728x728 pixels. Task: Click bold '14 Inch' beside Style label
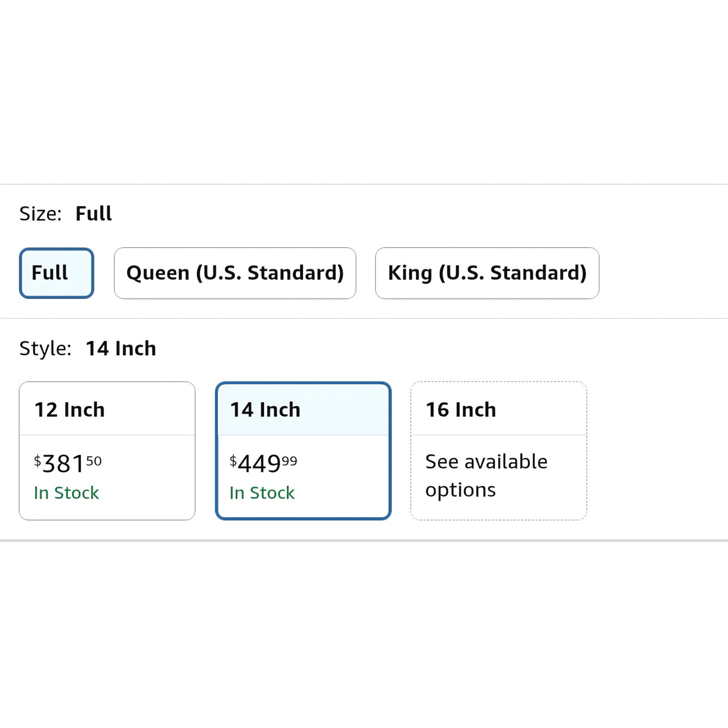[121, 349]
